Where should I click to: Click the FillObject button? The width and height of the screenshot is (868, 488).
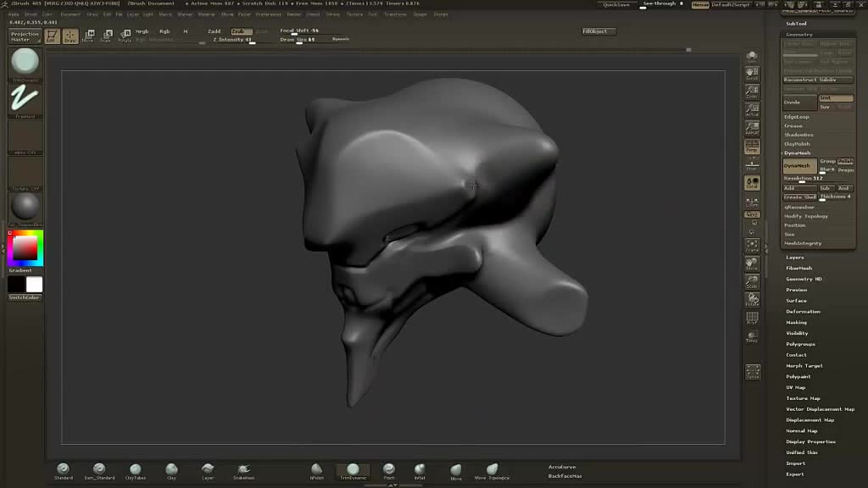tap(598, 31)
